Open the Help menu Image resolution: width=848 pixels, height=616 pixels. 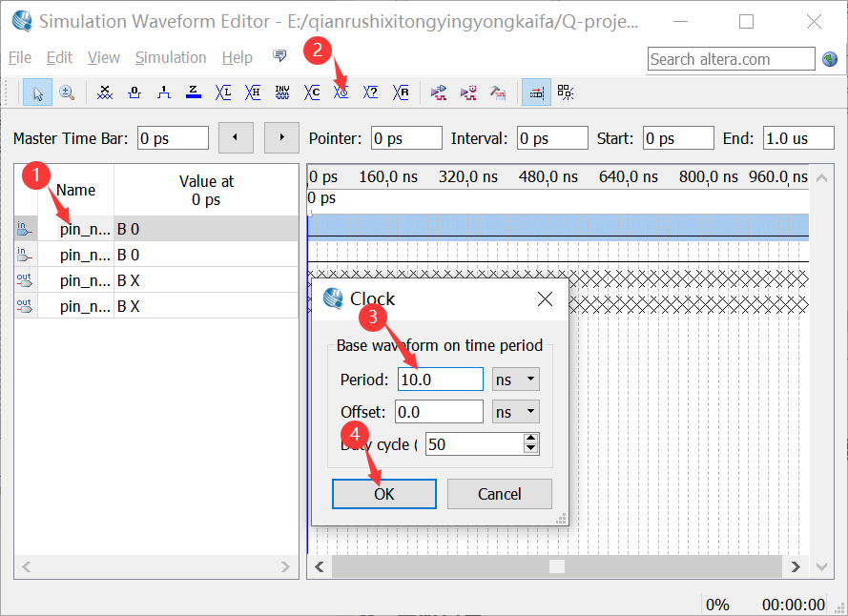click(x=238, y=57)
